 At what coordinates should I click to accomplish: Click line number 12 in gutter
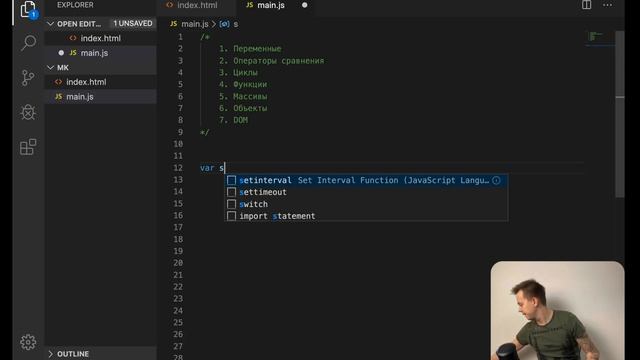tap(178, 168)
